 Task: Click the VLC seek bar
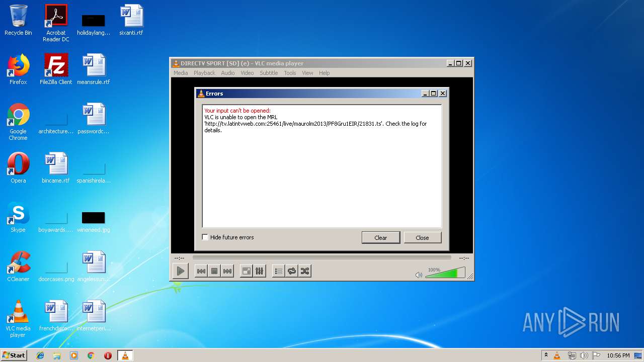click(322, 258)
